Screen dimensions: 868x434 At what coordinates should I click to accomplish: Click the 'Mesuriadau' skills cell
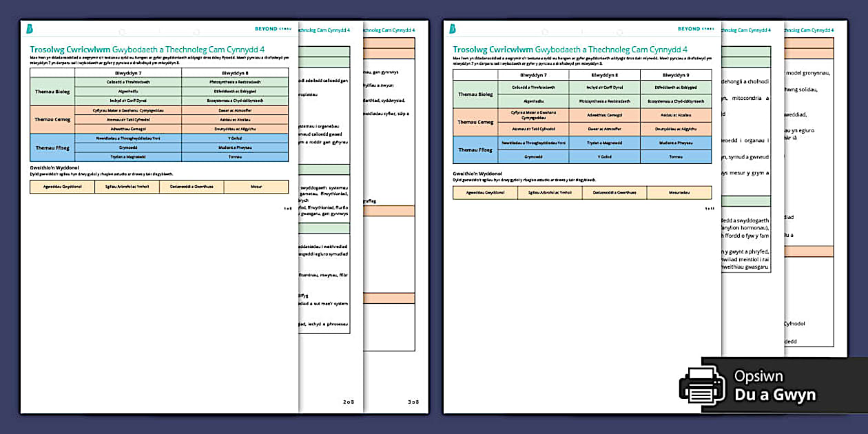coord(679,193)
